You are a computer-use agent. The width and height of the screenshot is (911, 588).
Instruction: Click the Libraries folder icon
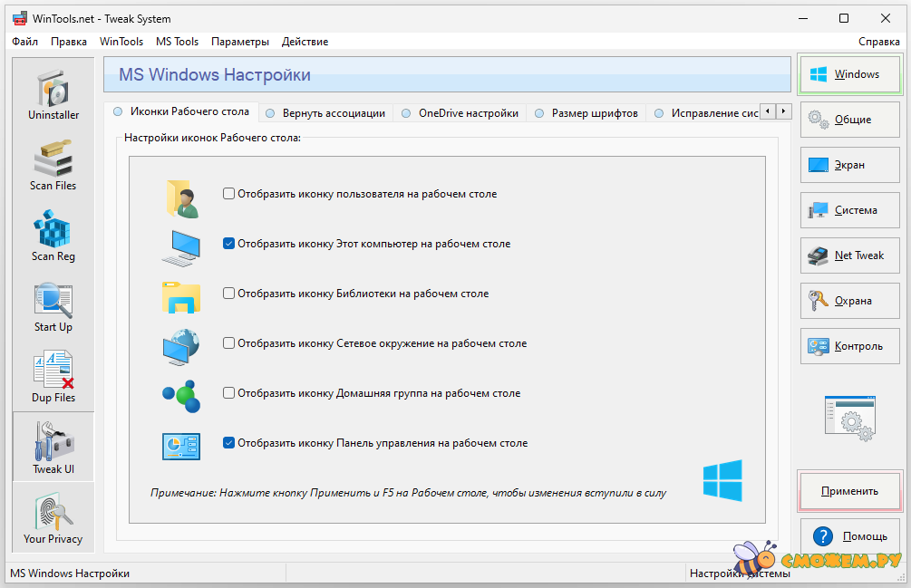(181, 297)
